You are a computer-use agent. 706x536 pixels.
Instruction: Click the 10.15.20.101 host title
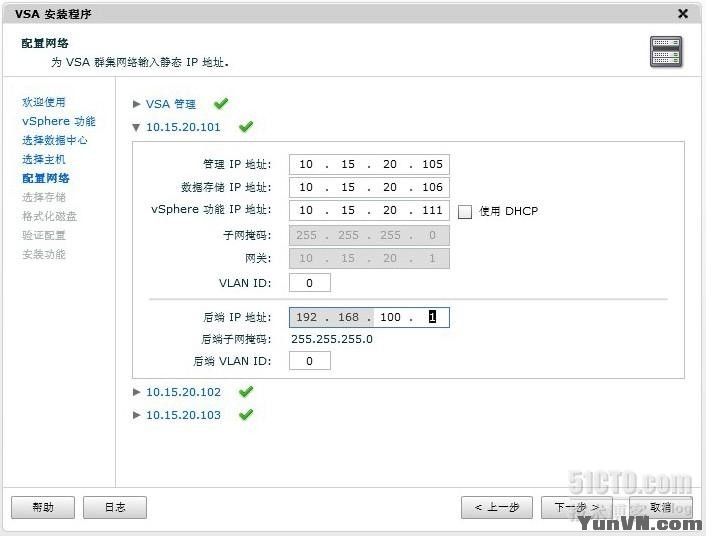pyautogui.click(x=183, y=127)
